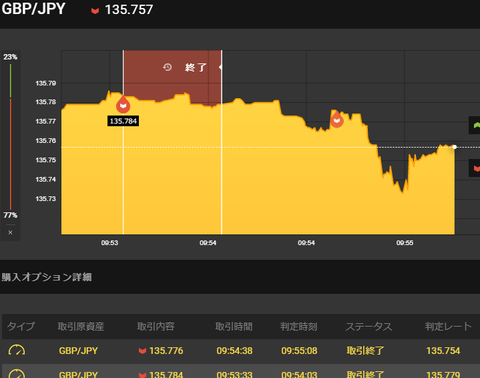Click the green up-arrow HIGH button
The image size is (480, 378).
pos(475,125)
